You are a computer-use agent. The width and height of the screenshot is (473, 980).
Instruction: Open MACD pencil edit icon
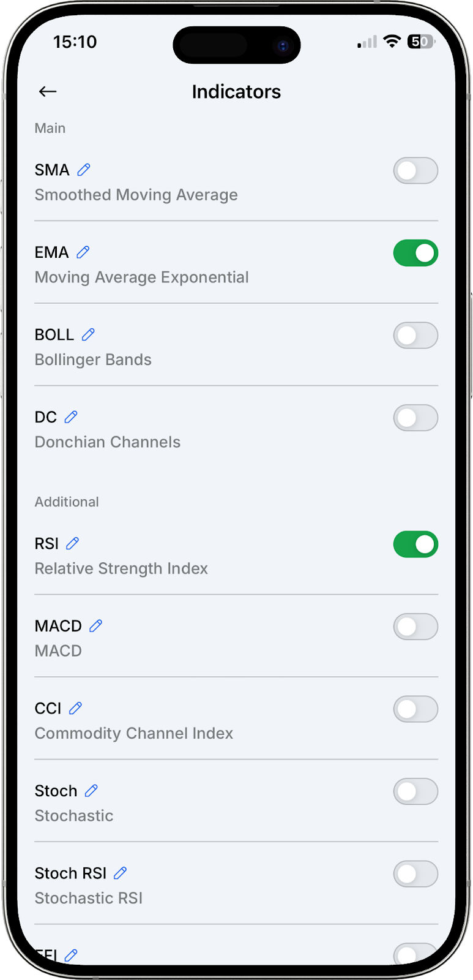(95, 625)
